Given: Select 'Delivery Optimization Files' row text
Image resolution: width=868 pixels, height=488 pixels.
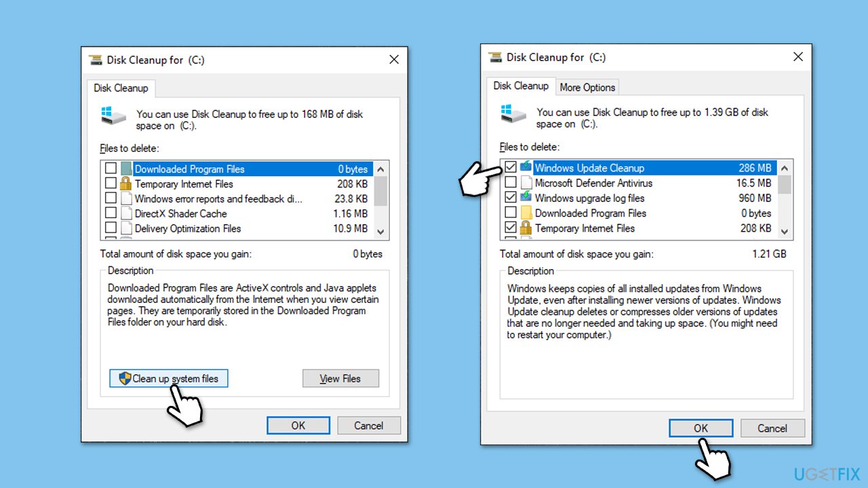Looking at the screenshot, I should [188, 228].
